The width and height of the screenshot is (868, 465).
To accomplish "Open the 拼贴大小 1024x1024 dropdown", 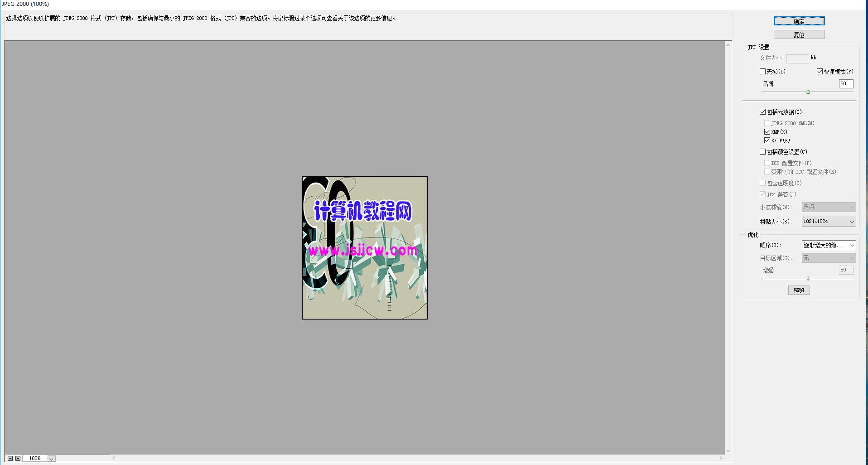I will [x=829, y=221].
